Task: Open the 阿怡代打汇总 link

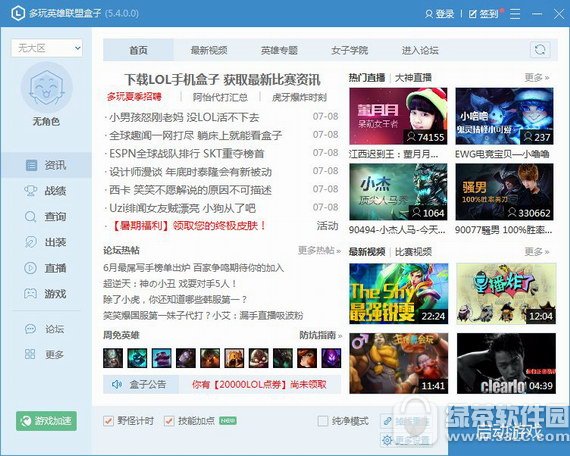Action: coord(220,97)
